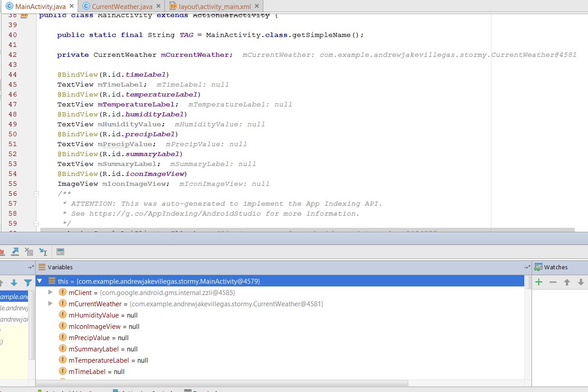
Task: Close the MainActivity.java tab
Action: [72, 6]
